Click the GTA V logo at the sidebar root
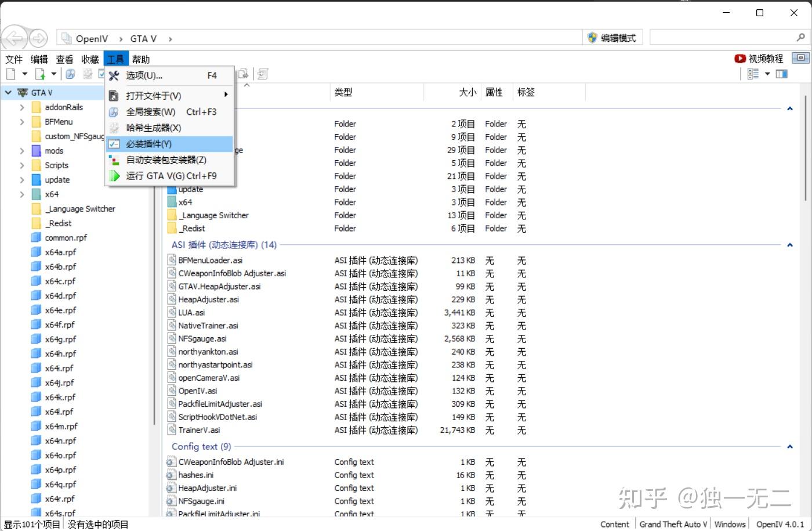812x531 pixels. coord(22,92)
